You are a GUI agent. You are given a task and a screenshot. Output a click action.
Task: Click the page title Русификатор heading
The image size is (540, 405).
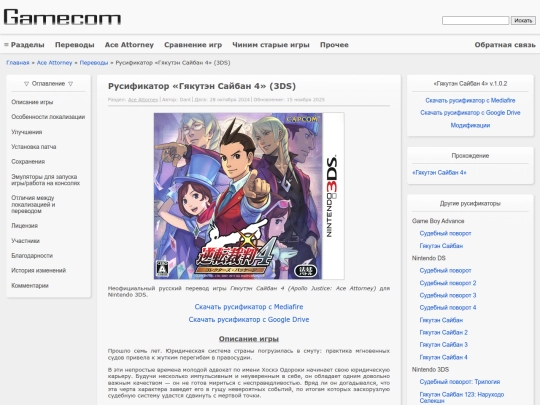[202, 86]
